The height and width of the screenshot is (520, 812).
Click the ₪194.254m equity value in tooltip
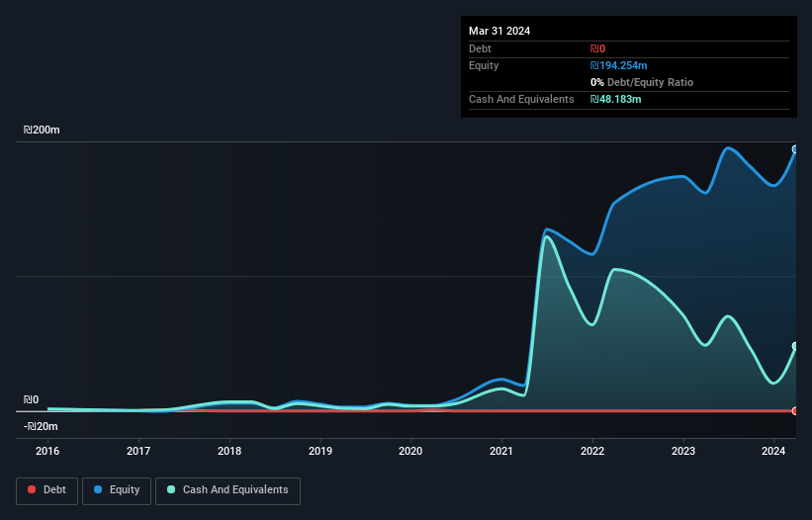(619, 65)
